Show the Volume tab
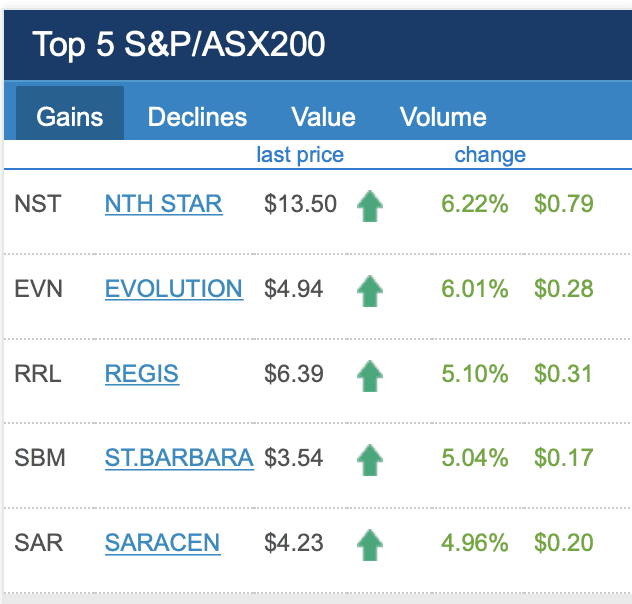 443,116
